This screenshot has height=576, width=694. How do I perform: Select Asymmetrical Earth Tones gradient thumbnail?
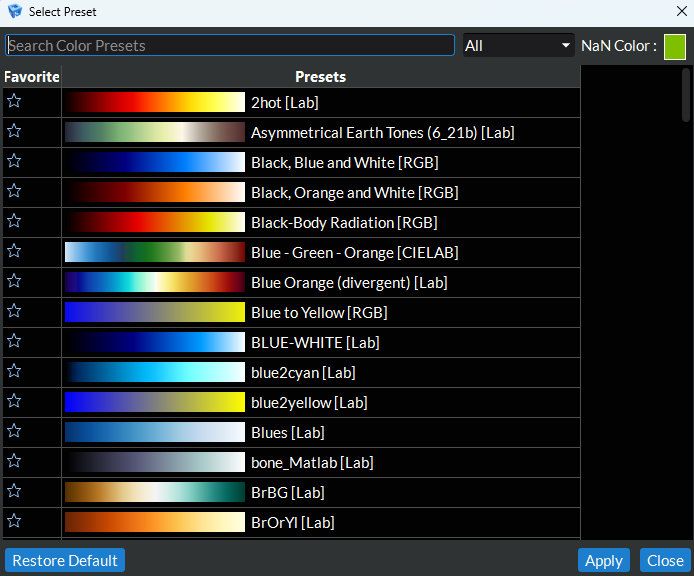click(x=155, y=132)
